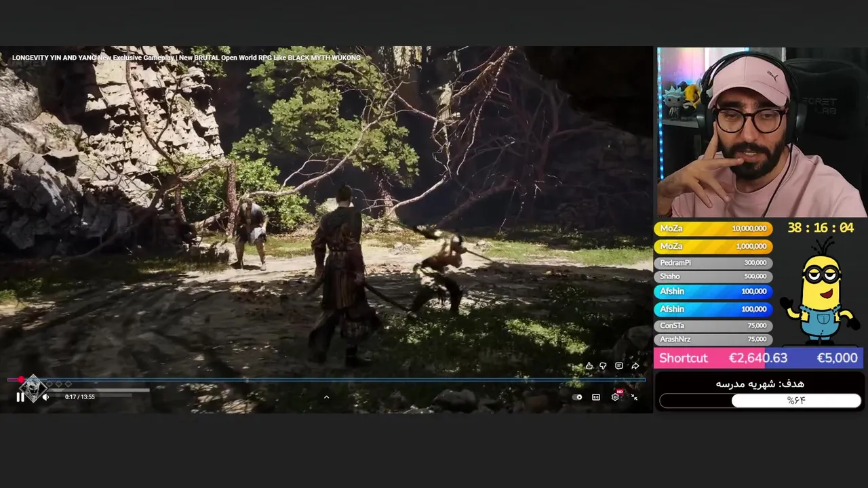Image resolution: width=868 pixels, height=488 pixels.
Task: Click the goal progress bar showing ٪۶۴
Action: 760,401
